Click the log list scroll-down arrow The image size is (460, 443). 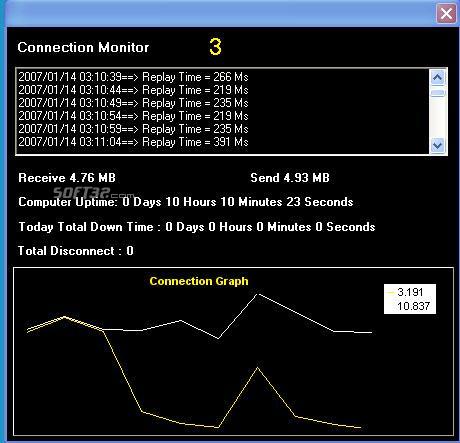[x=437, y=145]
